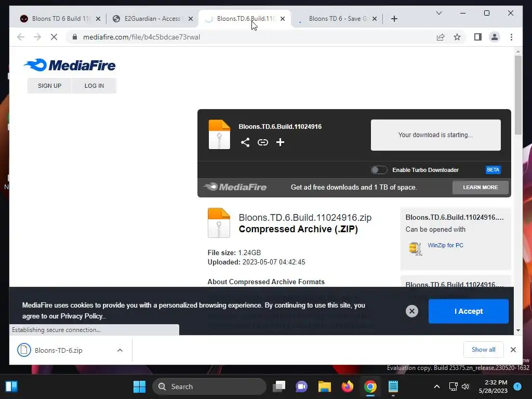Click the File size: 1.24GB text

(x=234, y=253)
